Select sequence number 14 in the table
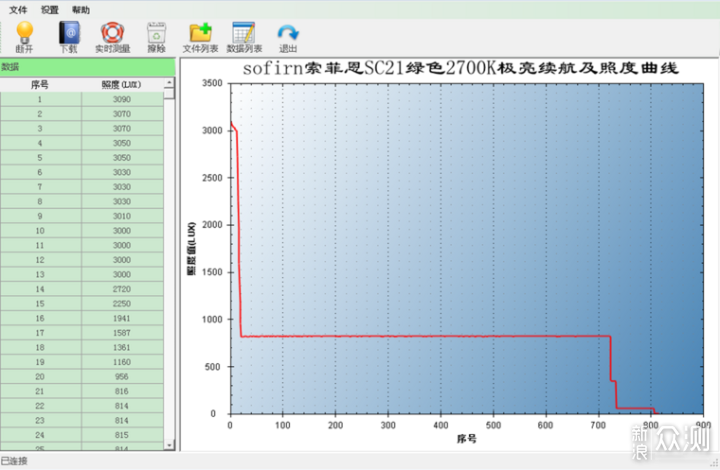This screenshot has width=720, height=470. tap(40, 289)
